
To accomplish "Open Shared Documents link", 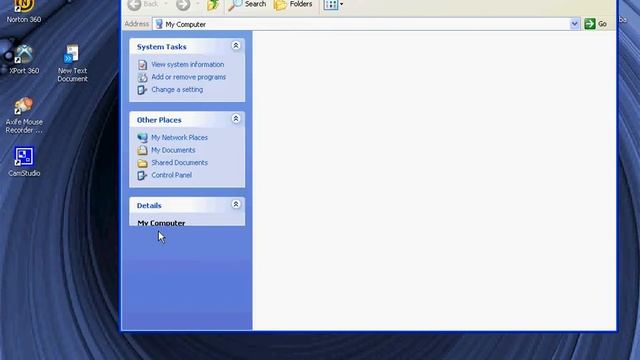I will pos(179,162).
